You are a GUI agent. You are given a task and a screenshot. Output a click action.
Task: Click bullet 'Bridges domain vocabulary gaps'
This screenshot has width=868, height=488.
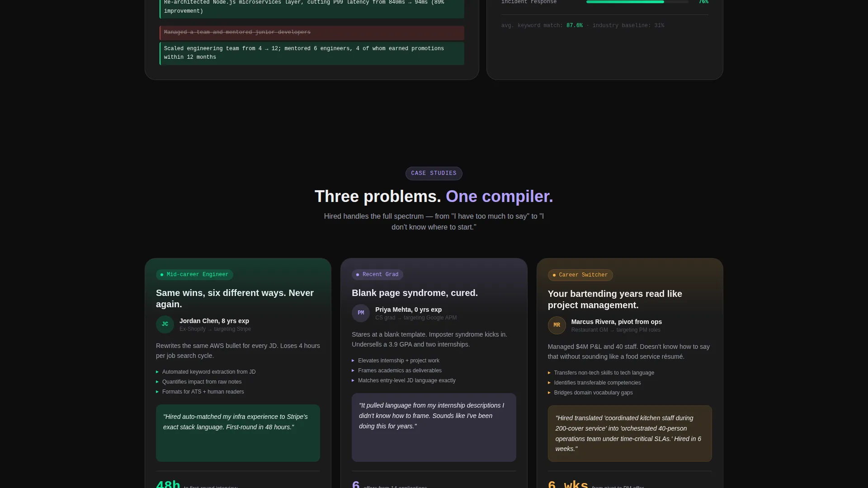(593, 393)
